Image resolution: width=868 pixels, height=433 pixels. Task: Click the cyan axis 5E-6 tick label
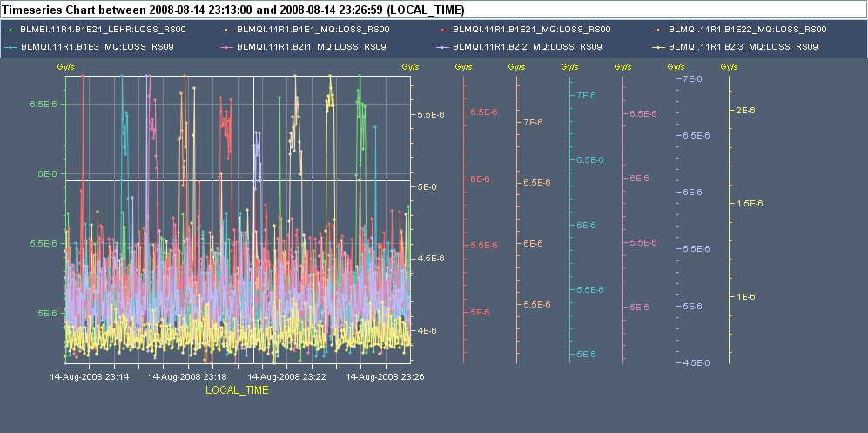(x=586, y=355)
